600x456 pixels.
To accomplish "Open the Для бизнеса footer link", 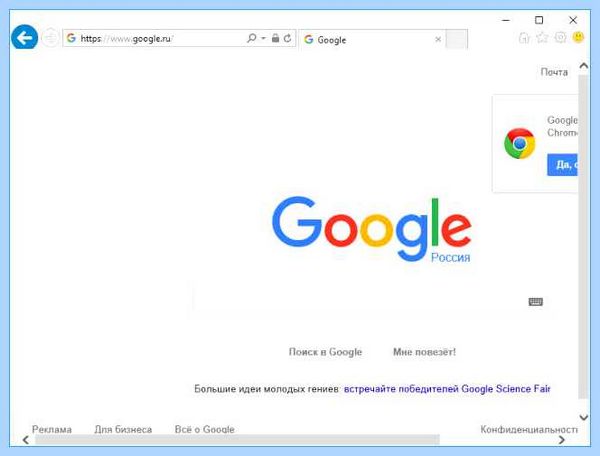I will click(x=123, y=429).
